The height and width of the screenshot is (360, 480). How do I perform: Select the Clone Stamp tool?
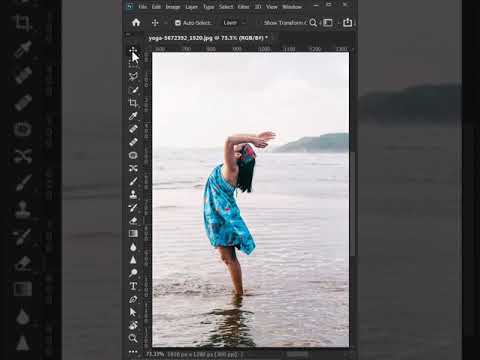133,194
